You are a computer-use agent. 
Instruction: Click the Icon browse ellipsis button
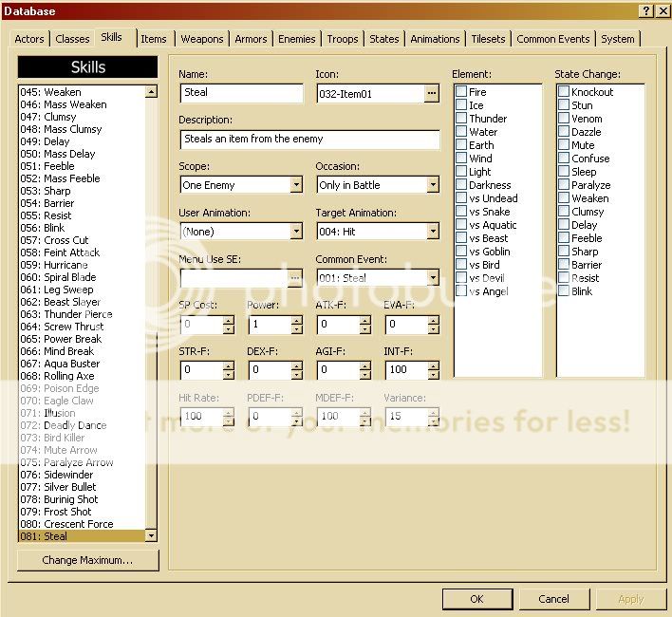432,93
